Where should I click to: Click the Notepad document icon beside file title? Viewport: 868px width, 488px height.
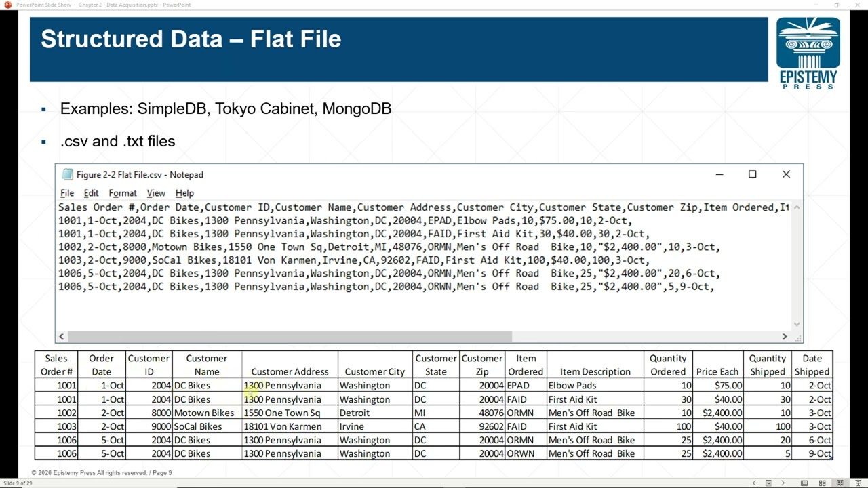(67, 174)
